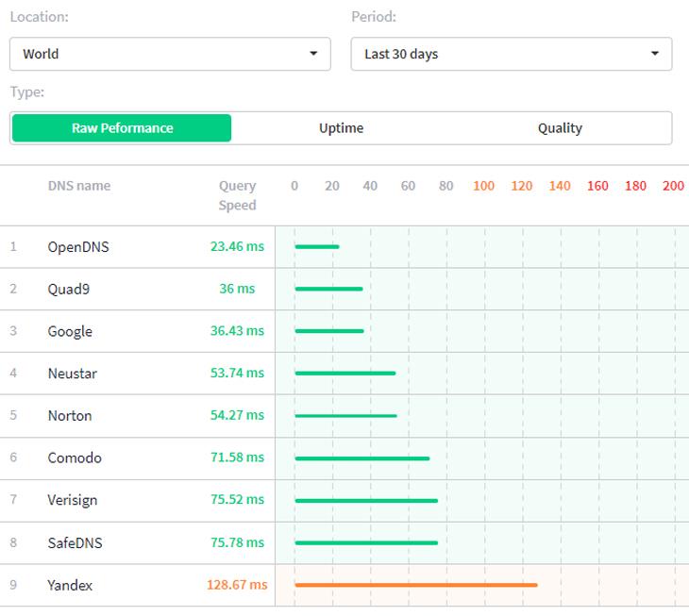This screenshot has height=616, width=689.
Task: Click the orange Yandex speed bar
Action: (415, 585)
